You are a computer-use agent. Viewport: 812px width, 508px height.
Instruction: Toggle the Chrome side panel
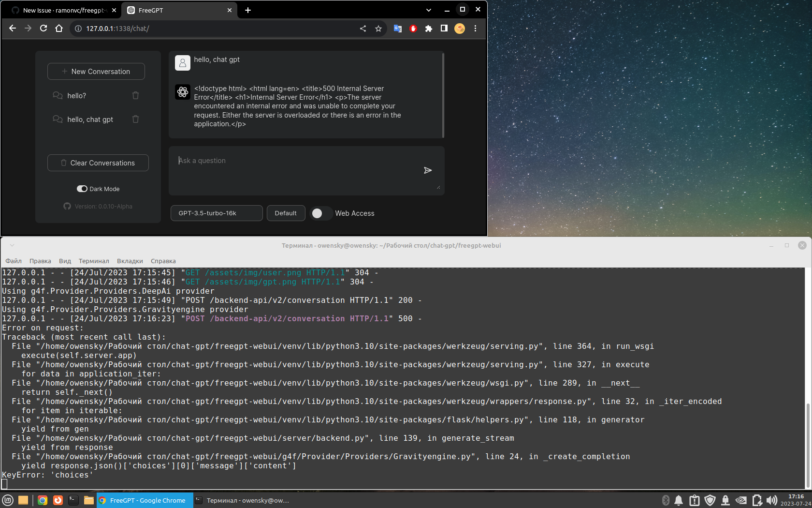click(x=444, y=29)
